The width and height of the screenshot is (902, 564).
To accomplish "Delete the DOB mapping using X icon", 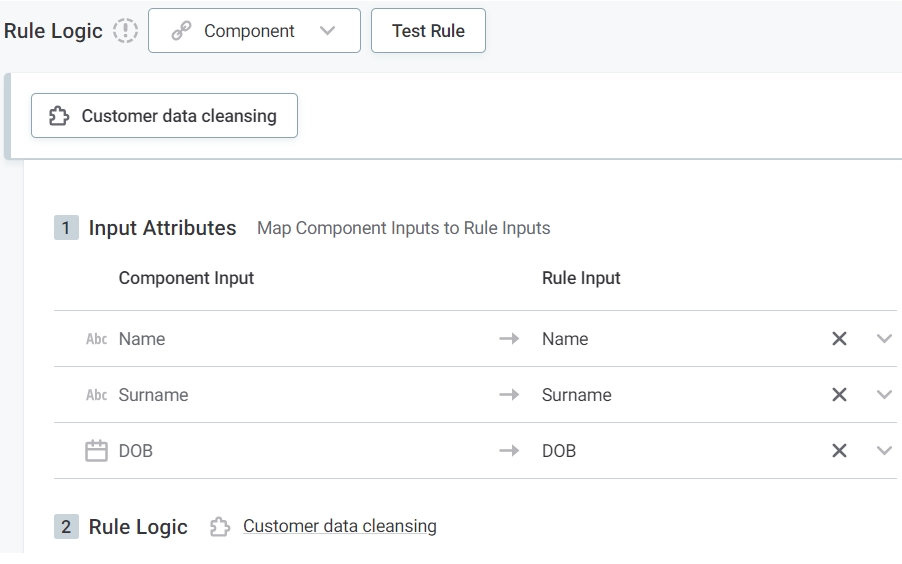I will click(839, 451).
